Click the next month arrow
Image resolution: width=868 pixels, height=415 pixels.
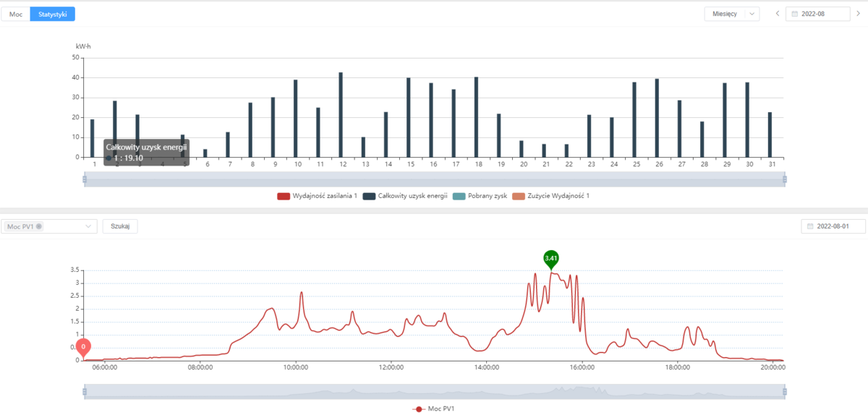[x=858, y=14]
